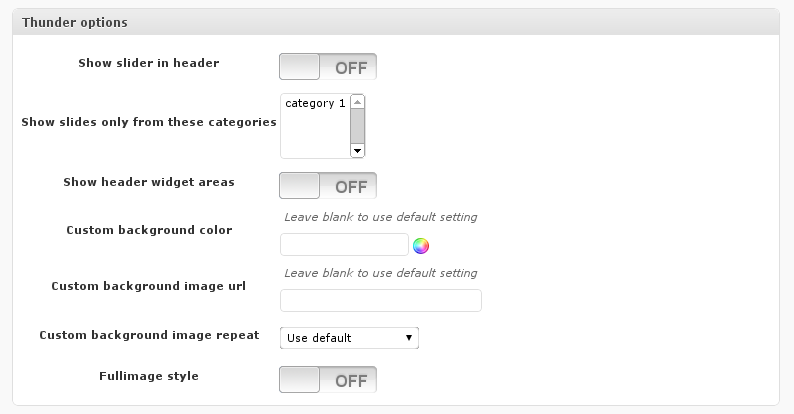This screenshot has height=414, width=794.
Task: Click 'Show slides only from these categories' label
Action: click(x=149, y=122)
